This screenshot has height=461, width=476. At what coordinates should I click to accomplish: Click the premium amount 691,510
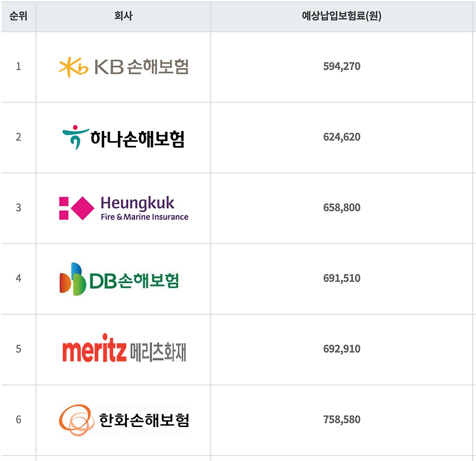point(342,278)
